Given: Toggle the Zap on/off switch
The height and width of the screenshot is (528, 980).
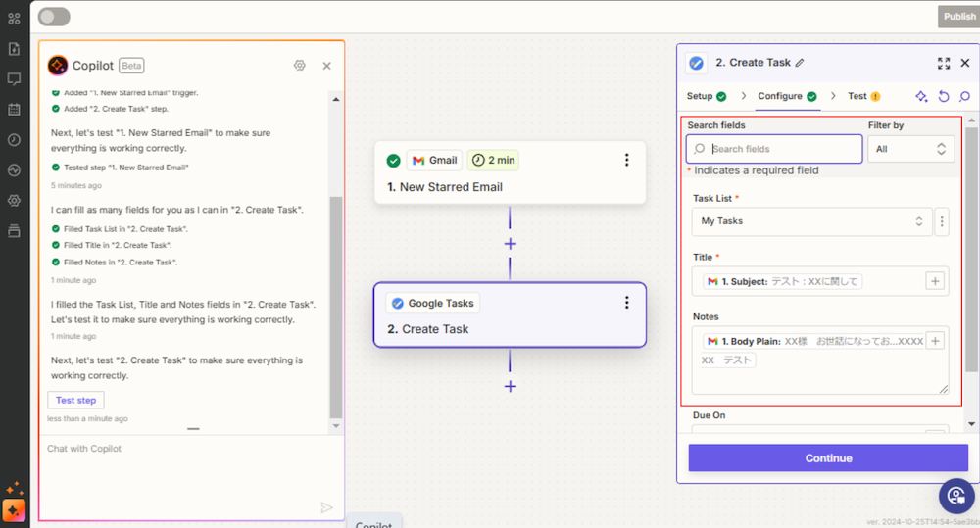Looking at the screenshot, I should (54, 17).
